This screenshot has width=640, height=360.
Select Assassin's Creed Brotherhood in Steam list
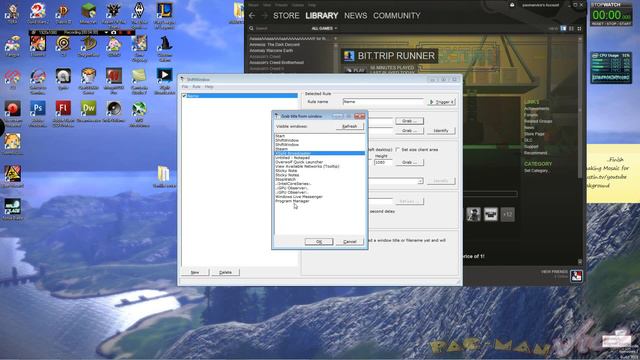pyautogui.click(x=277, y=62)
